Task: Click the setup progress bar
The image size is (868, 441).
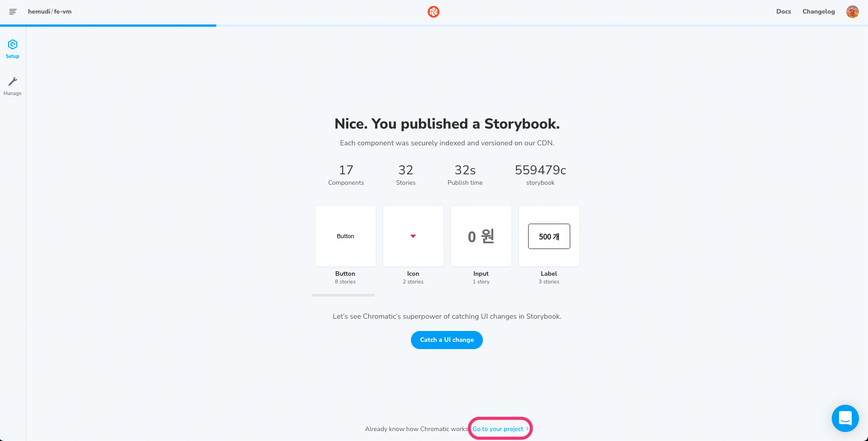Action: (x=434, y=26)
